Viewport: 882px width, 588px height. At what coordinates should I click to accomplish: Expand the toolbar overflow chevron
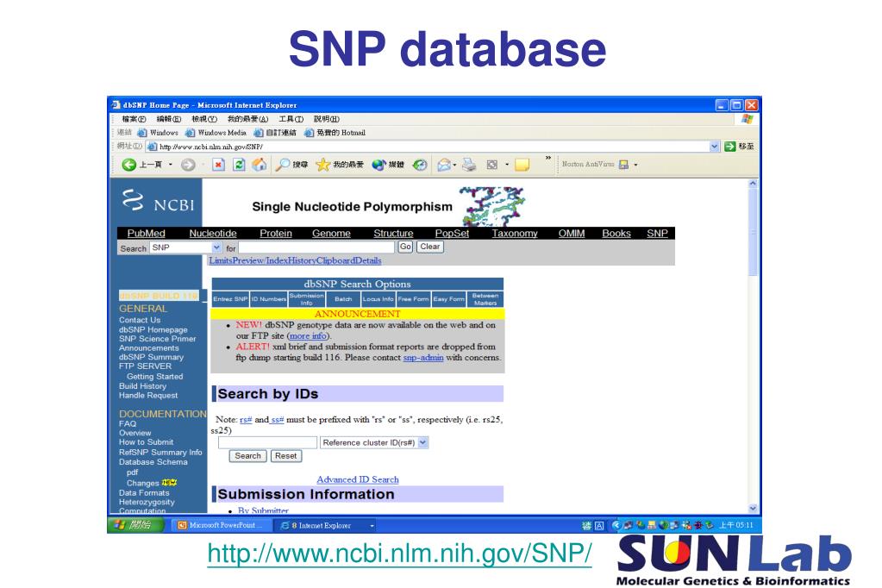[x=547, y=158]
